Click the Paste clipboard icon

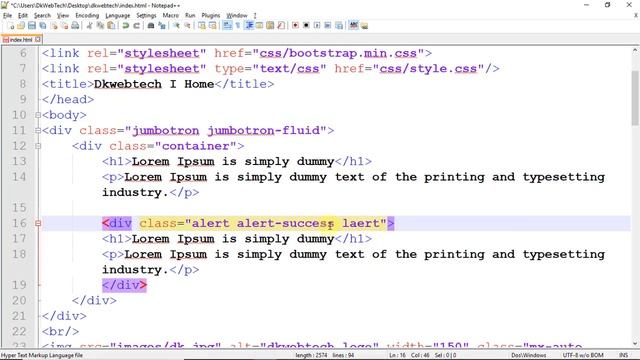111,26
